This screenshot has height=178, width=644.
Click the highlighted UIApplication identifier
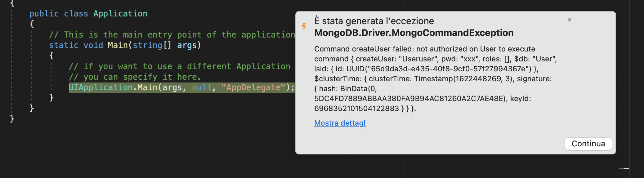pyautogui.click(x=101, y=87)
